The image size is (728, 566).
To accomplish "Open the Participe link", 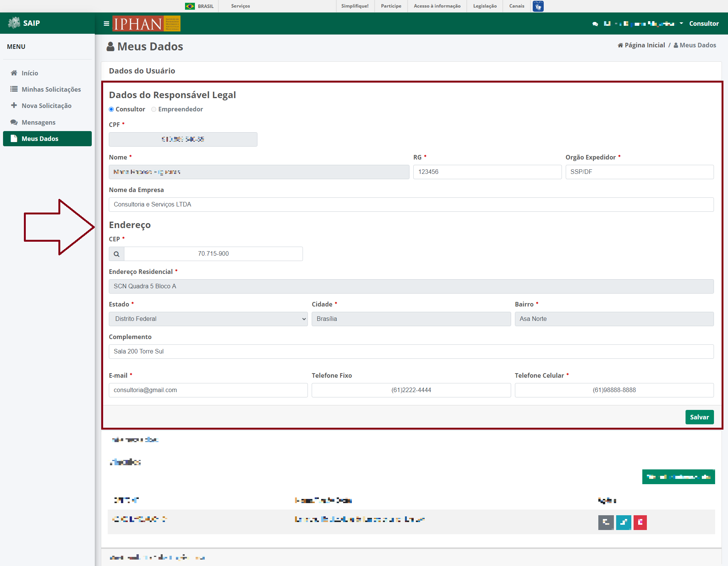I will click(391, 6).
